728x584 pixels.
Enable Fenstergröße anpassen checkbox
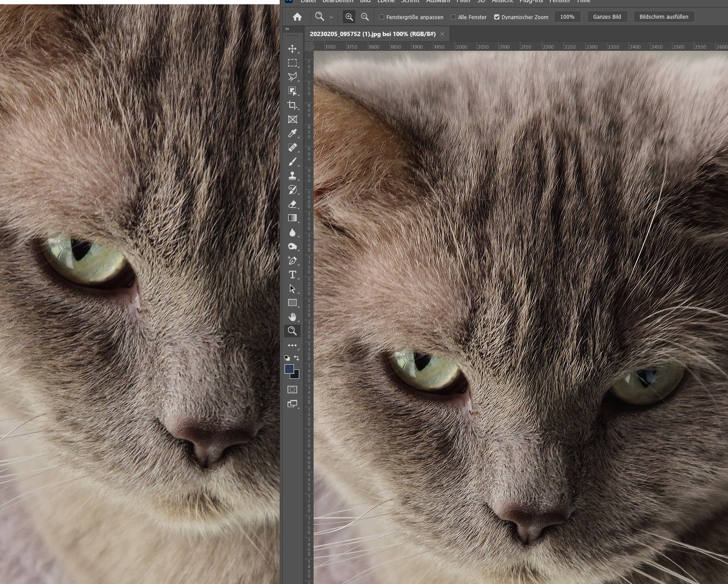382,17
